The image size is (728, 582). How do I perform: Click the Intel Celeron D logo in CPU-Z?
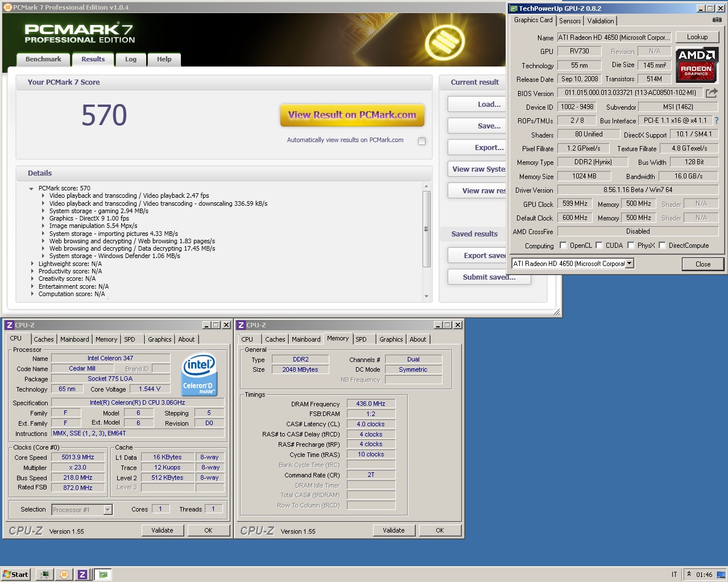tap(200, 376)
